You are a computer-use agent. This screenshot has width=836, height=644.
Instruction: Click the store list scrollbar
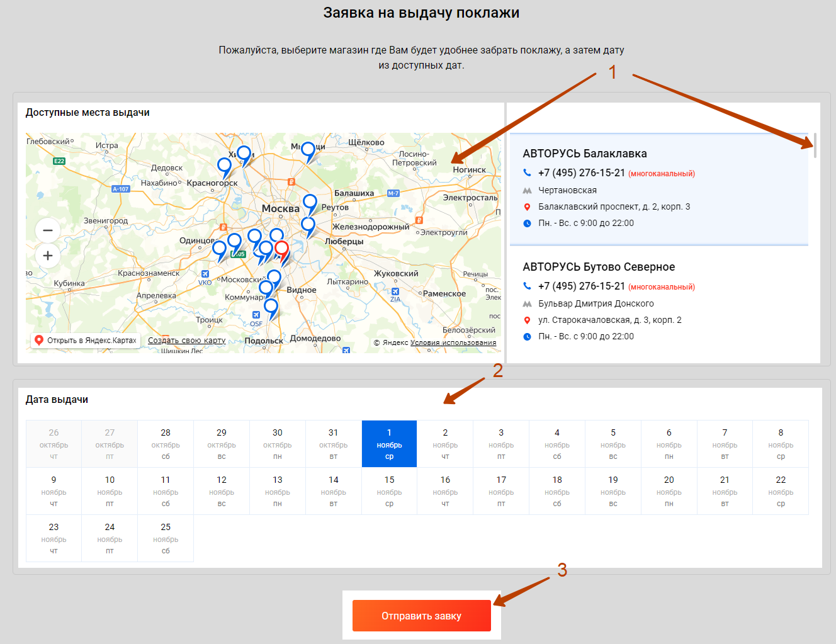(x=815, y=145)
